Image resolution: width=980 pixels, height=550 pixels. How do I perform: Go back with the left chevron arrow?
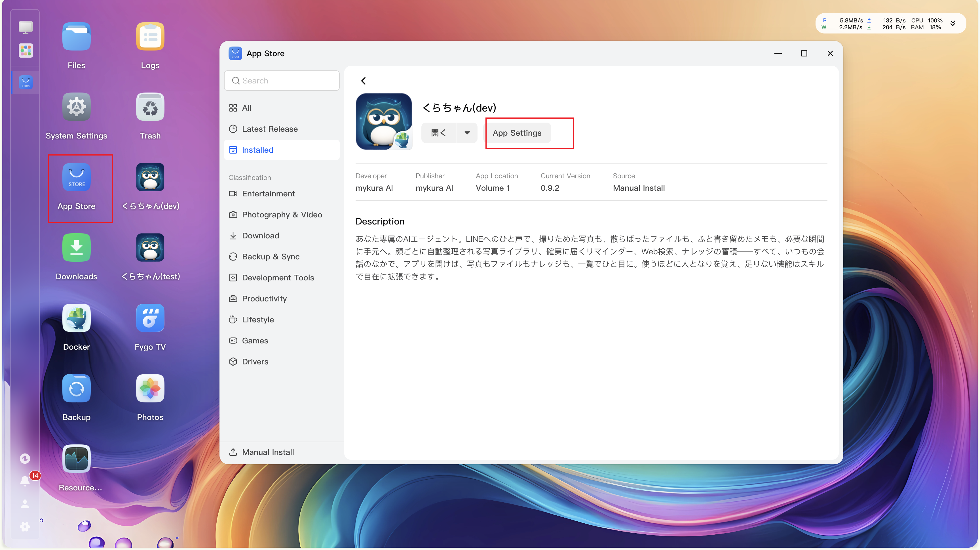[x=363, y=81]
